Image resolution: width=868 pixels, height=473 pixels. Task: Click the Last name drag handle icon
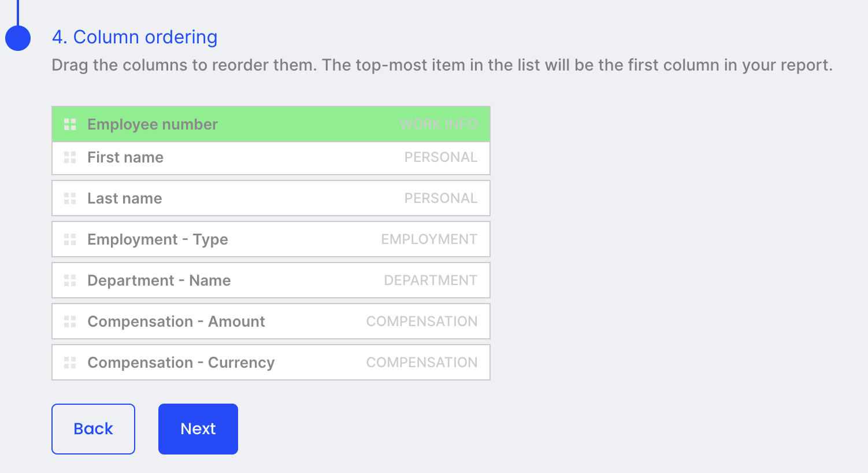pos(70,198)
